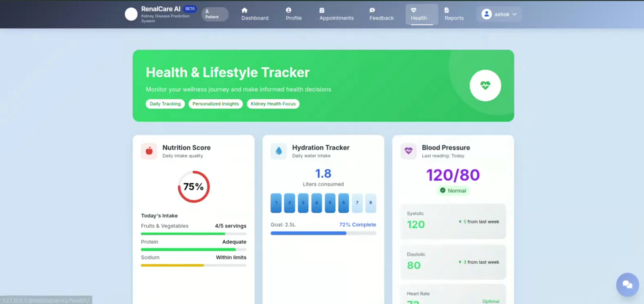Click the Systolic down-arrow trend icon

point(460,222)
